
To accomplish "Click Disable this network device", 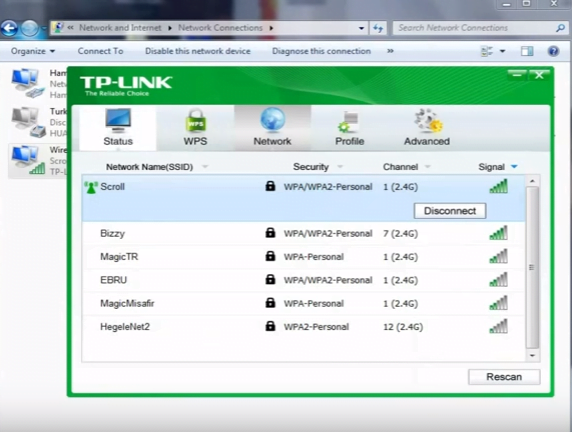I will (198, 51).
